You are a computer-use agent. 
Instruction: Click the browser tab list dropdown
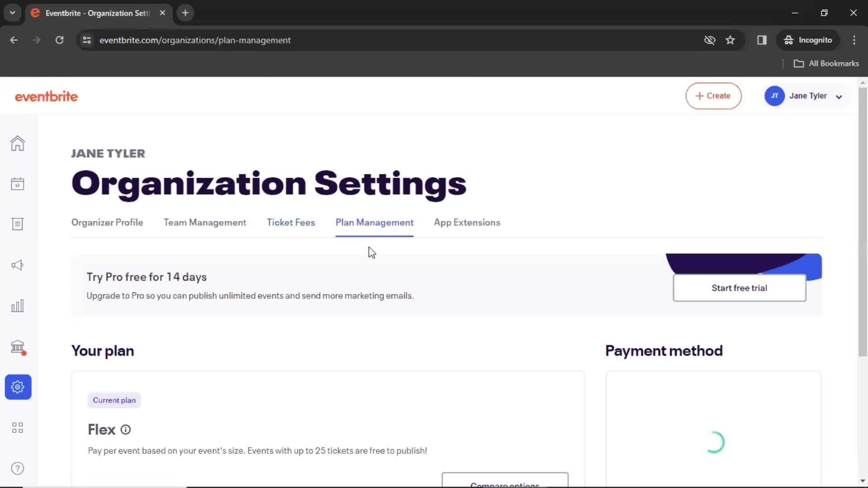pos(13,13)
